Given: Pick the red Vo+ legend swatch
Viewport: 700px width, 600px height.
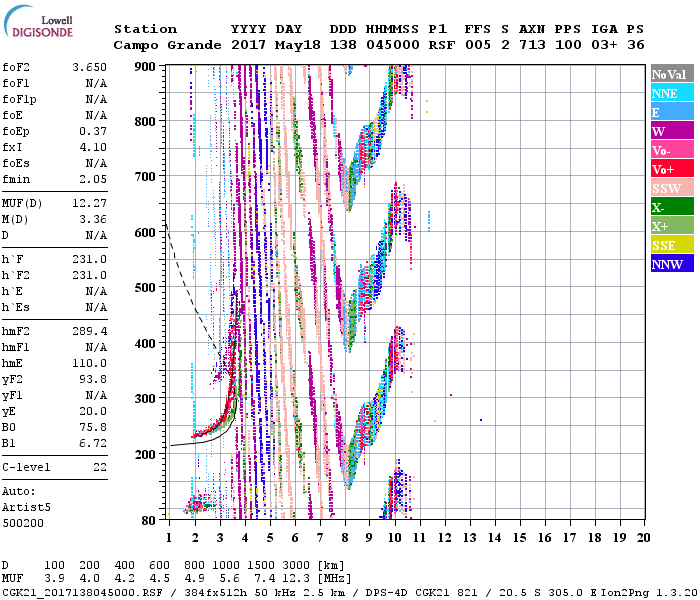Looking at the screenshot, I should 668,169.
